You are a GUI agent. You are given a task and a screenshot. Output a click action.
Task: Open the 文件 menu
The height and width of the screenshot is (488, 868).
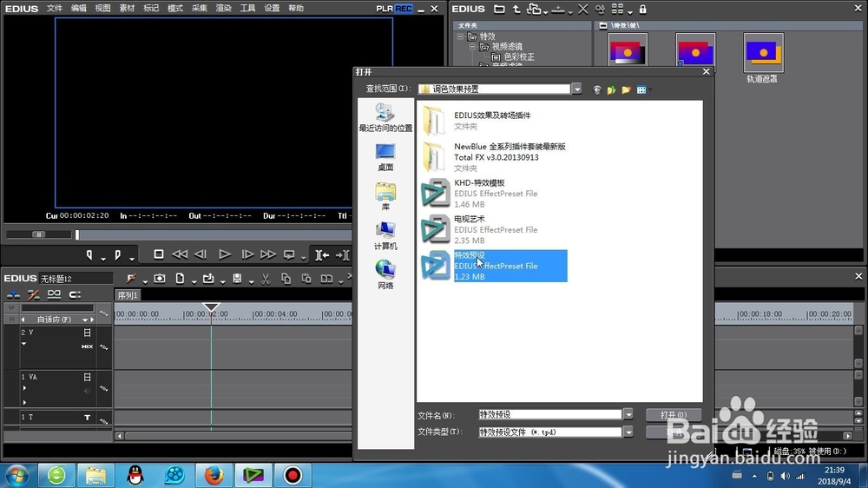click(54, 9)
